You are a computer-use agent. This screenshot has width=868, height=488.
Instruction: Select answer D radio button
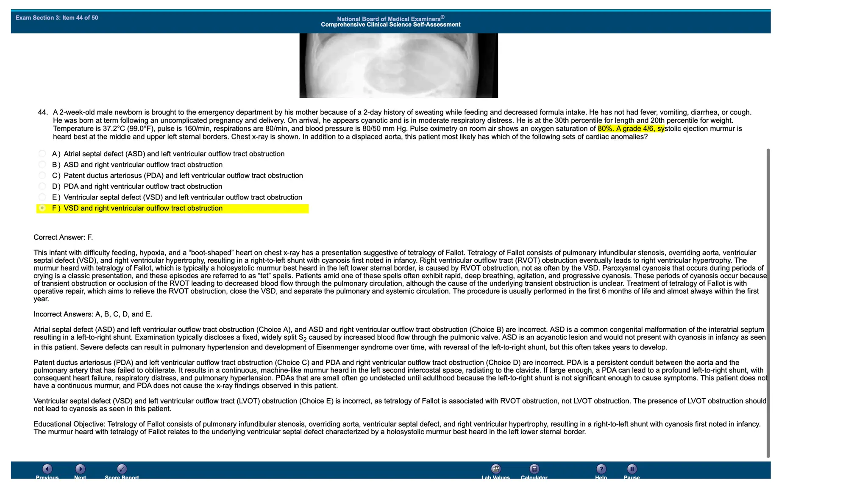pos(42,186)
